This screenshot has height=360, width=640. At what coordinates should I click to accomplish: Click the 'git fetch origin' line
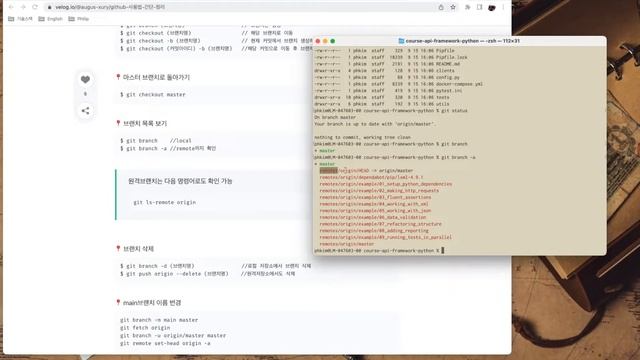(x=145, y=328)
